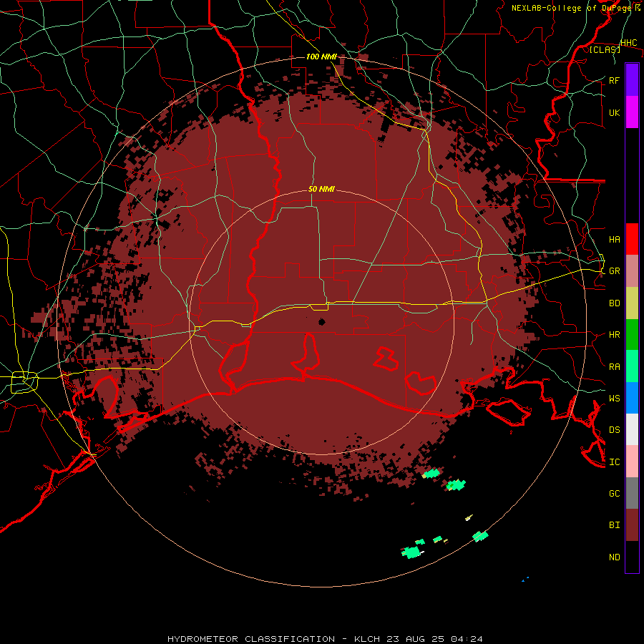Screen dimensions: 644x644
Task: Click the 100 NMI range ring label
Action: point(321,57)
